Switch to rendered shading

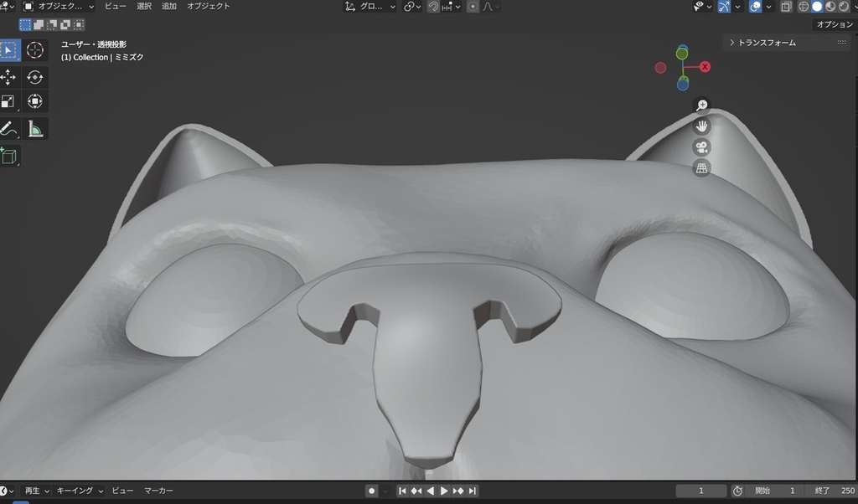point(845,7)
